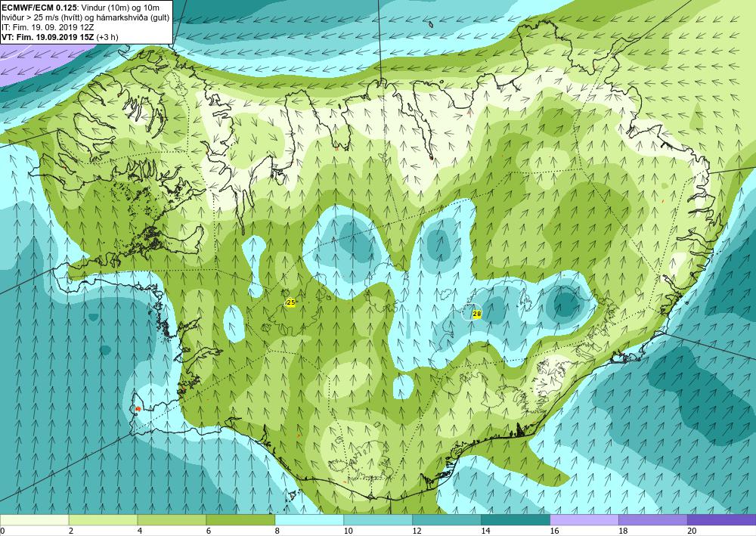
Task: Select the pale cream 0–2 m/s legend swatch
Action: pos(34,519)
